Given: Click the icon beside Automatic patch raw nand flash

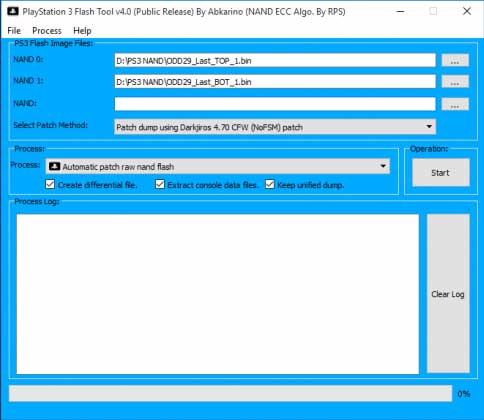Looking at the screenshot, I should click(x=54, y=166).
